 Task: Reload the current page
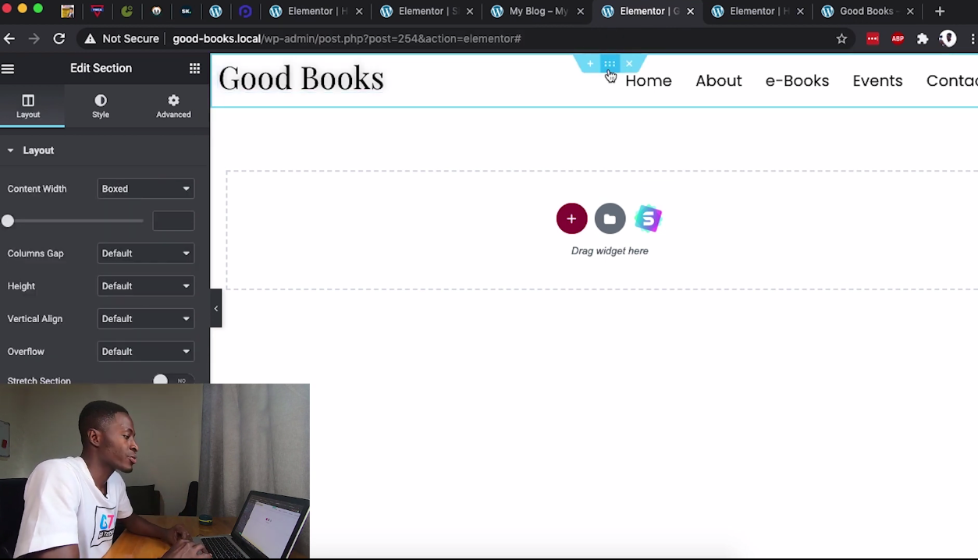[x=59, y=39]
